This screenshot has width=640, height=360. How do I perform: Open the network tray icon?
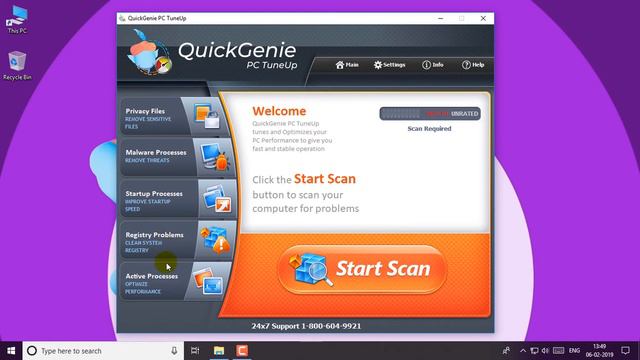pyautogui.click(x=534, y=351)
